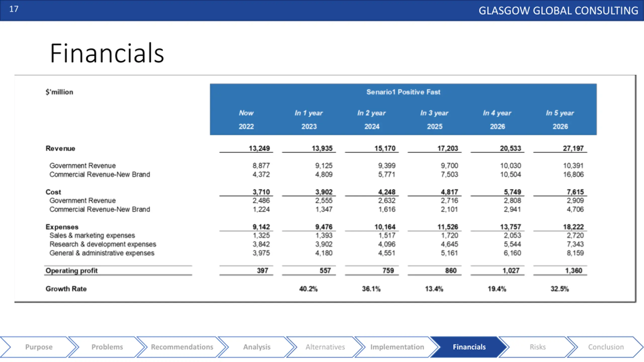Go to the Risks section
644x362 pixels.
coord(538,347)
